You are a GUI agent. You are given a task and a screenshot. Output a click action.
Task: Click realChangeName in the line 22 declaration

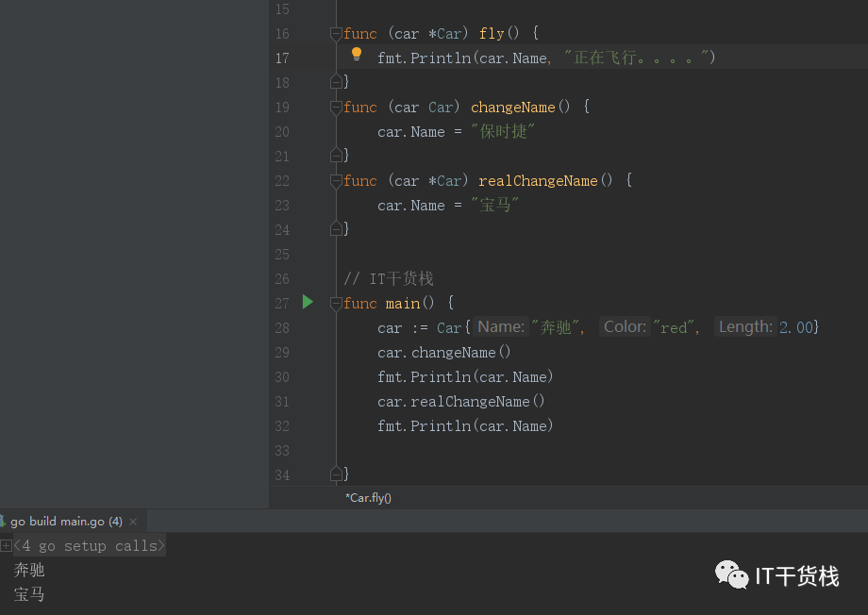pos(538,181)
